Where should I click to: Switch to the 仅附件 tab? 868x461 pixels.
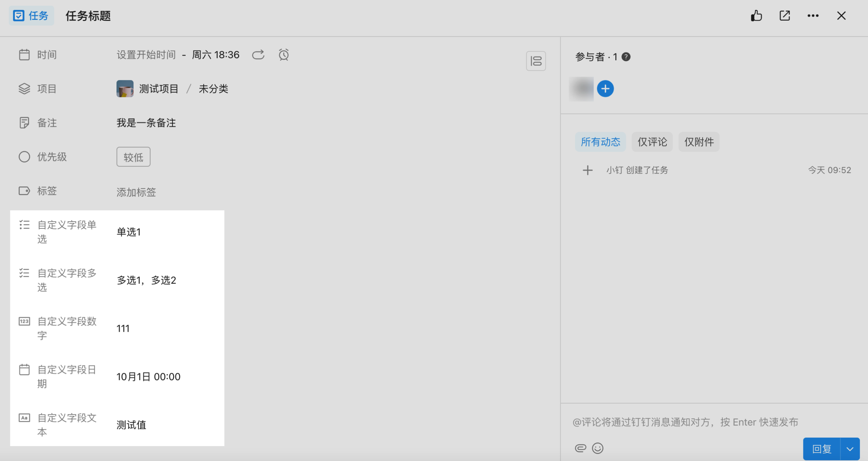point(699,142)
